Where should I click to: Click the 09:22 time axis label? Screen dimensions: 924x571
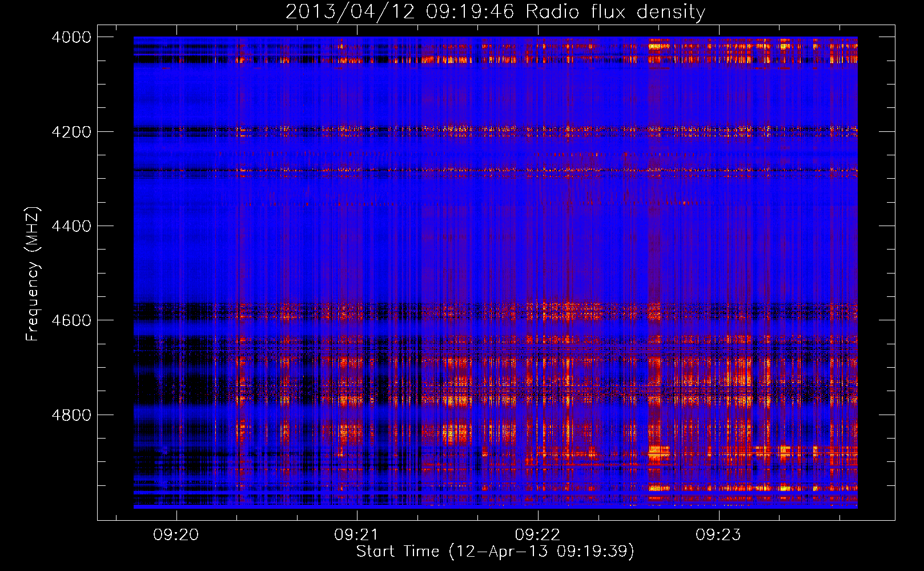537,534
